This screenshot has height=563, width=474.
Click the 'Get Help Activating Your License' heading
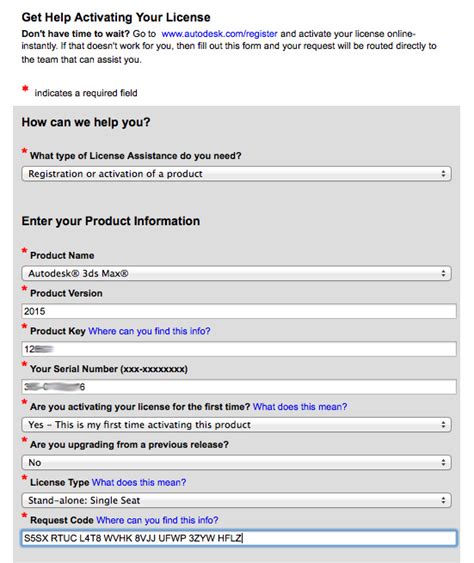click(116, 17)
